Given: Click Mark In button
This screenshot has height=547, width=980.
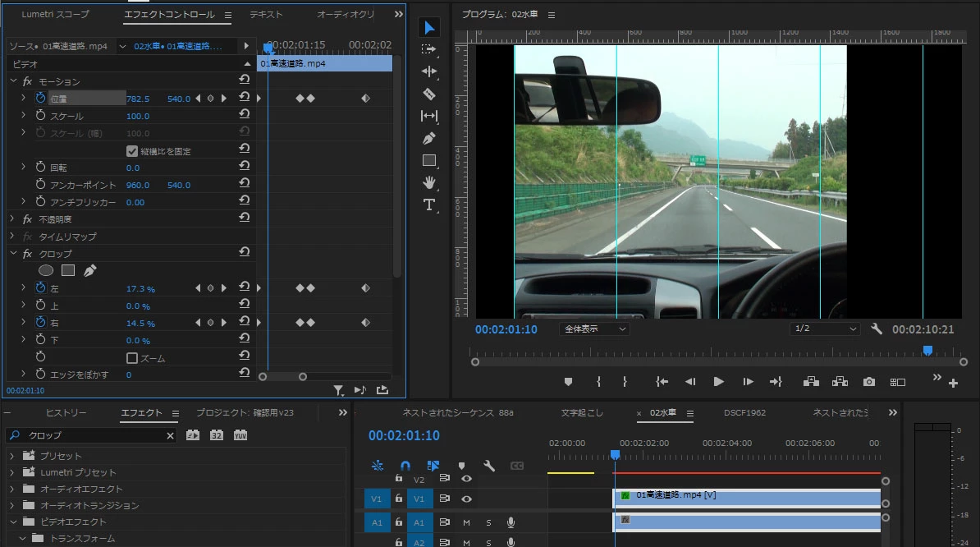Looking at the screenshot, I should pos(598,381).
